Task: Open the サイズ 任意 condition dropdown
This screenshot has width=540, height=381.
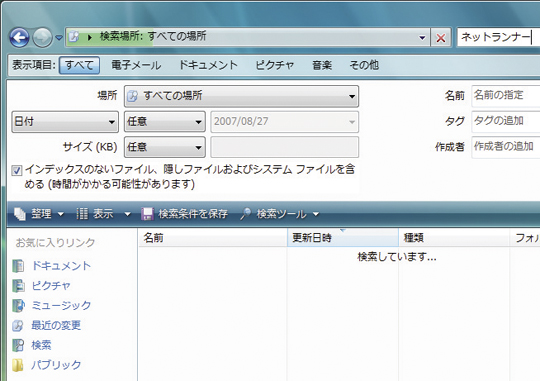Action: (165, 147)
